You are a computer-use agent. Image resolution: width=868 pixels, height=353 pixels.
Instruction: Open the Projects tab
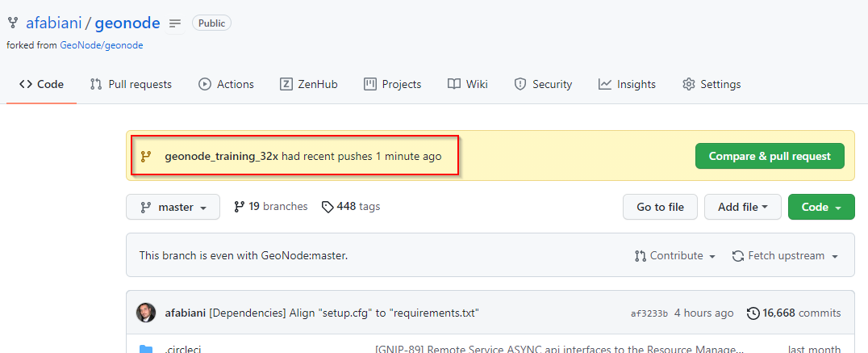392,84
